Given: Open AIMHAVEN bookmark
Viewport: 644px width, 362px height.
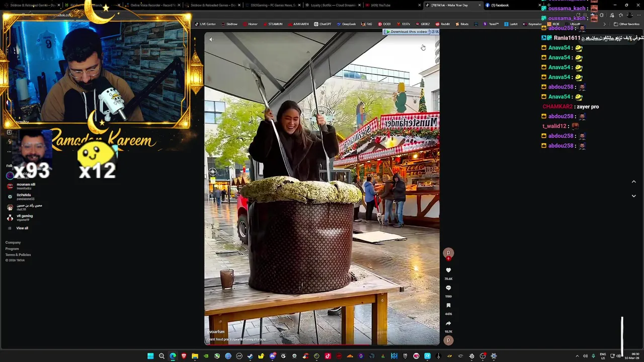Looking at the screenshot, I should pyautogui.click(x=298, y=24).
